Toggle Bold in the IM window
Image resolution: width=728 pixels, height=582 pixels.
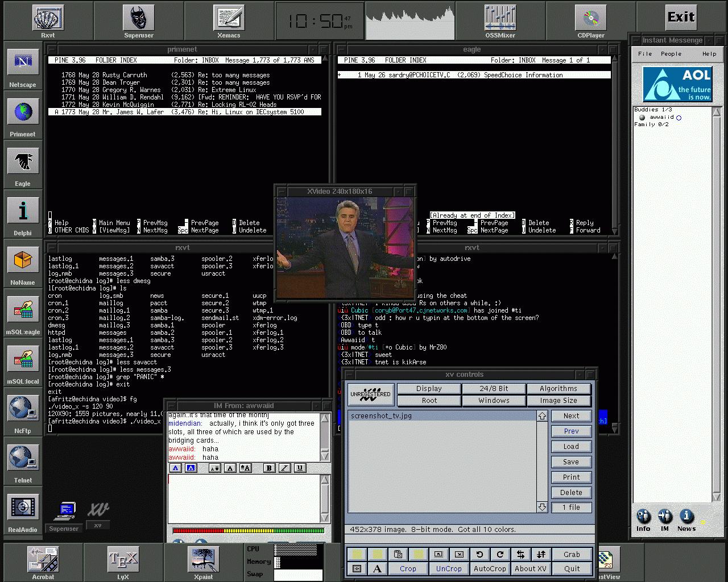click(x=269, y=468)
